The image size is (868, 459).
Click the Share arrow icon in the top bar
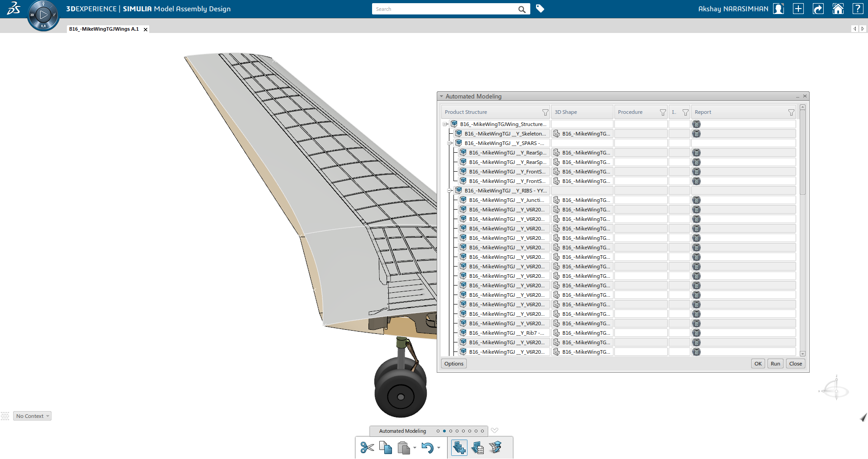tap(818, 9)
